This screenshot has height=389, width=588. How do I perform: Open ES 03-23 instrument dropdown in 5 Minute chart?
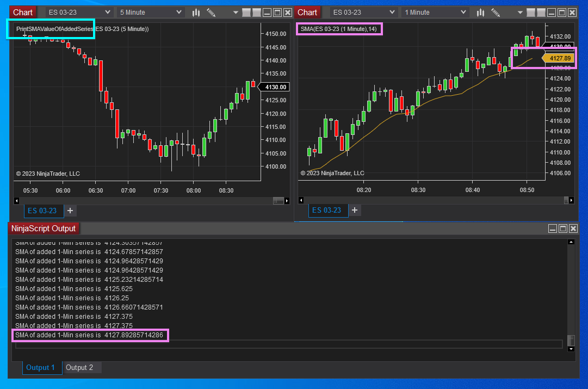(79, 13)
